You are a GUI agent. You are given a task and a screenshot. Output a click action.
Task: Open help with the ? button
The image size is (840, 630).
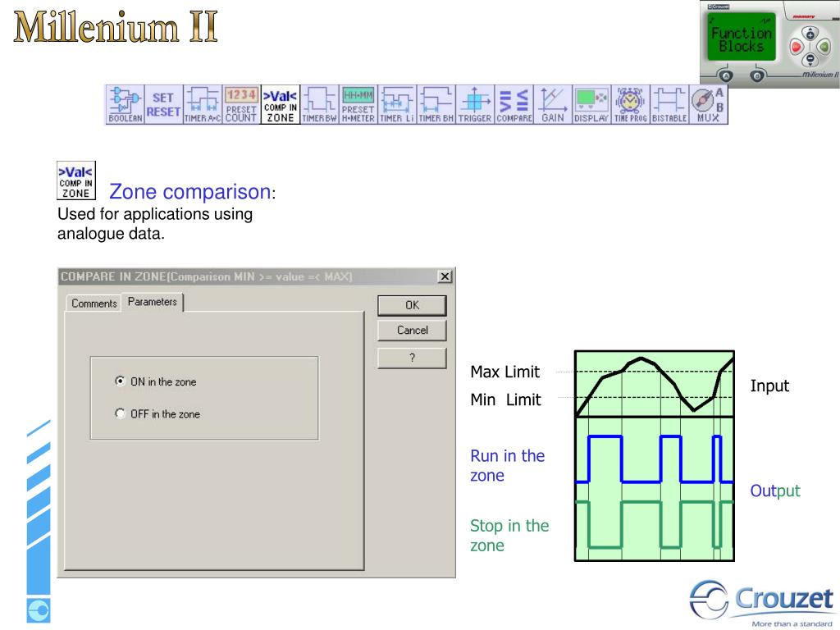pos(412,358)
